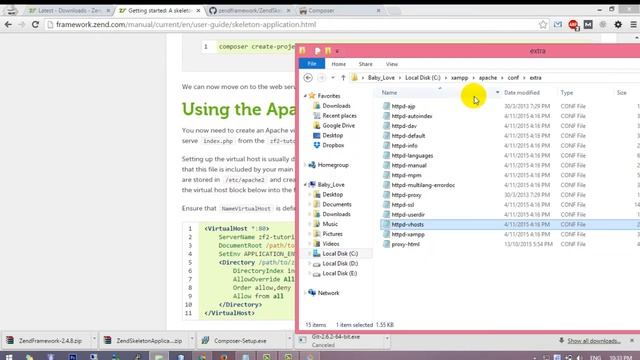
Task: Switch to the Home ribbon tab
Action: click(x=338, y=64)
